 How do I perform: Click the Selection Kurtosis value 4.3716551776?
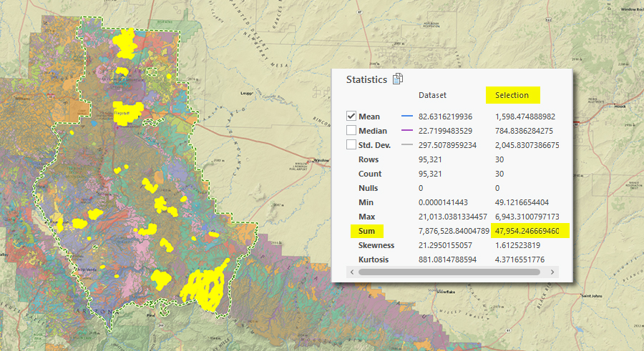pyautogui.click(x=519, y=260)
